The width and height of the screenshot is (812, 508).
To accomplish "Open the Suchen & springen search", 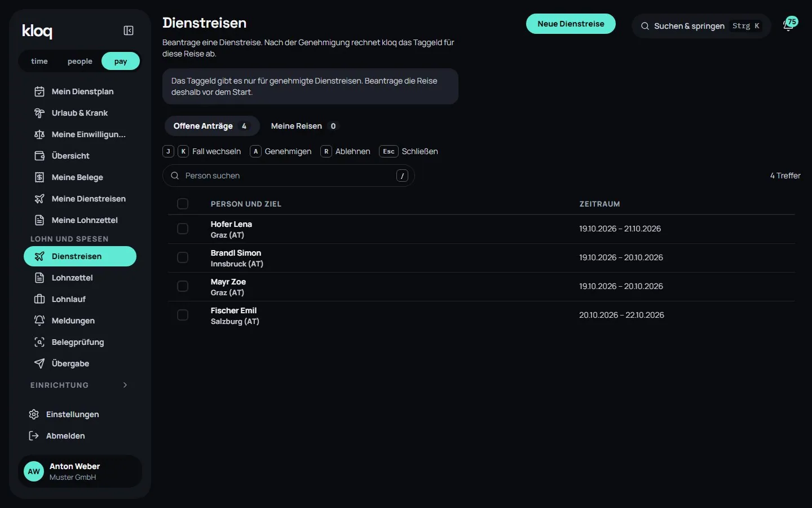I will coord(701,26).
